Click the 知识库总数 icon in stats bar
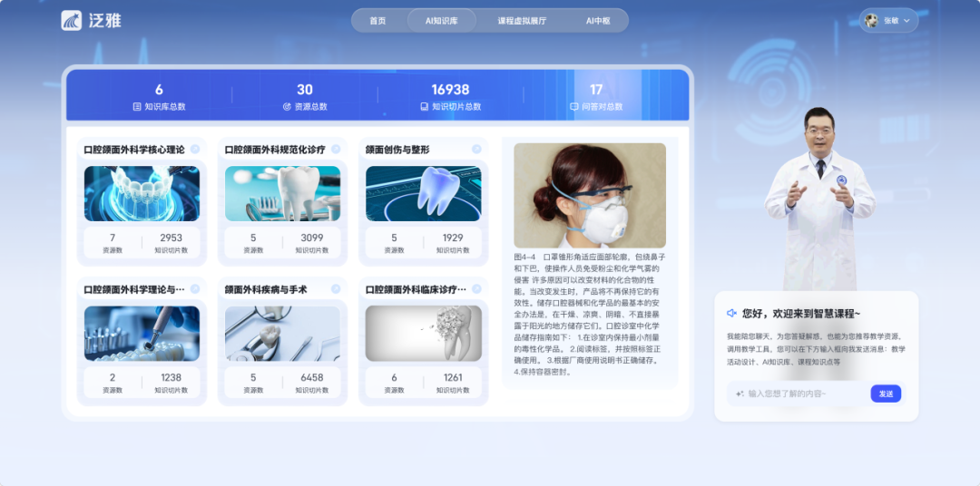This screenshot has width=980, height=486. point(137,107)
